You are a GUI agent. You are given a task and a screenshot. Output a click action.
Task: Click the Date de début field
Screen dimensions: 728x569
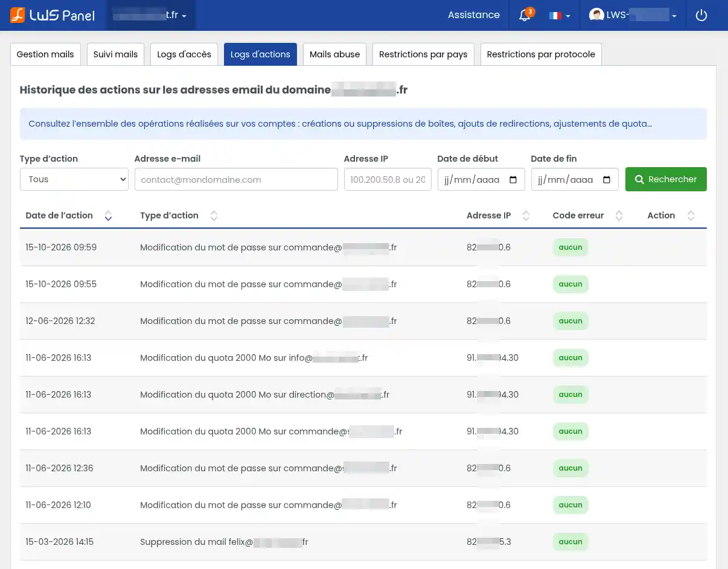[481, 179]
